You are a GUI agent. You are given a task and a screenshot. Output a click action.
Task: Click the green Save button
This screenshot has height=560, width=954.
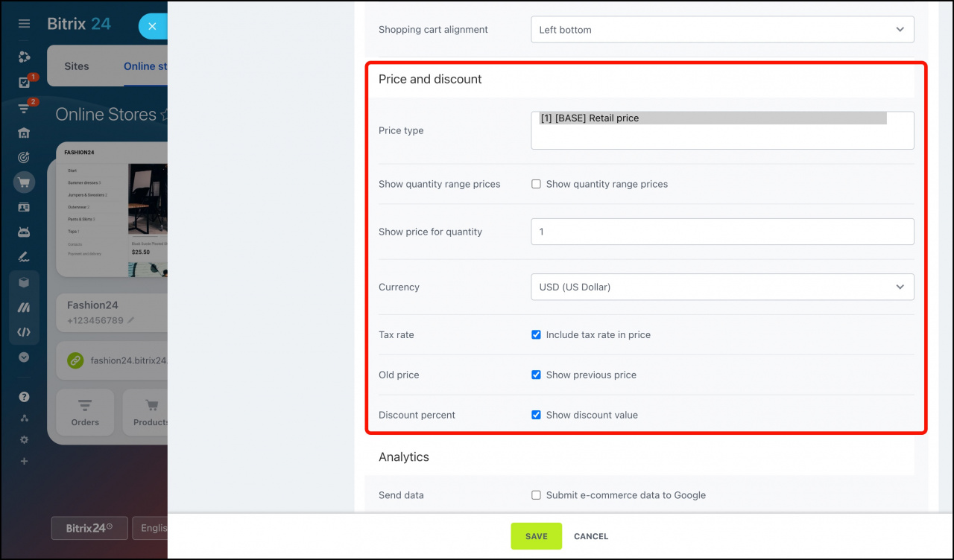tap(536, 536)
